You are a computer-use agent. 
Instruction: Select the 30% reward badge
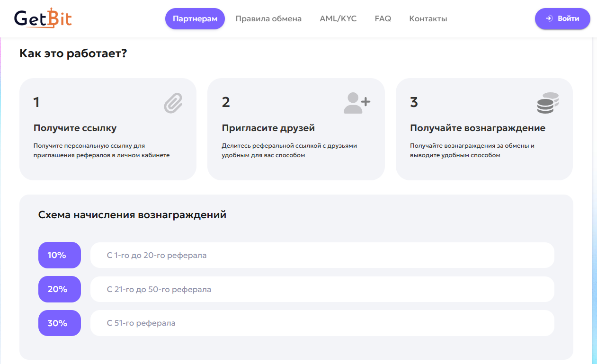[60, 323]
